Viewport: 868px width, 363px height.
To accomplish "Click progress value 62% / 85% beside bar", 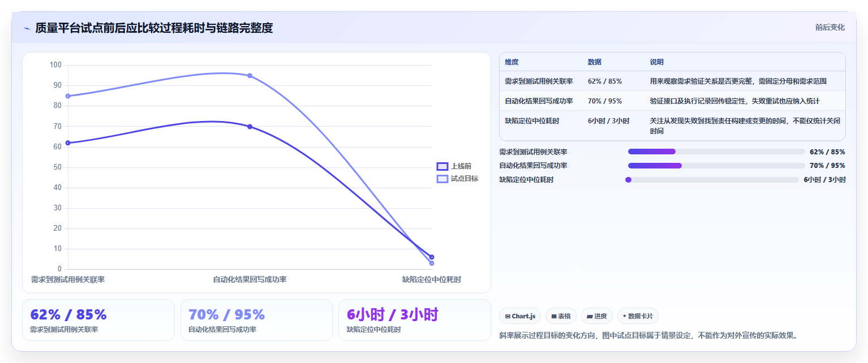I will coord(827,152).
